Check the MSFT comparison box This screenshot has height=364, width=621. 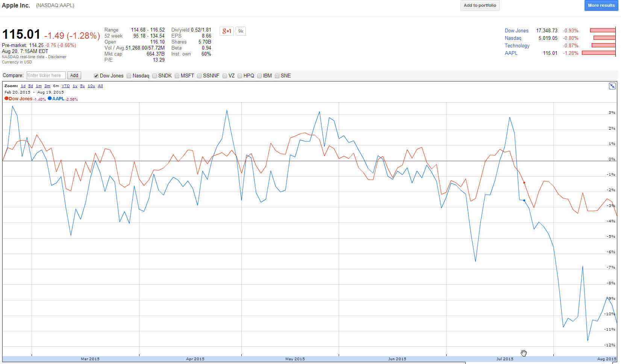tap(177, 76)
